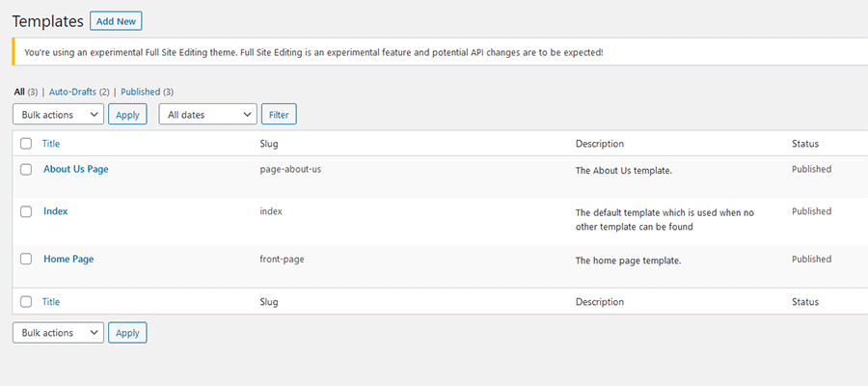Expand the All dates dropdown

pos(207,115)
